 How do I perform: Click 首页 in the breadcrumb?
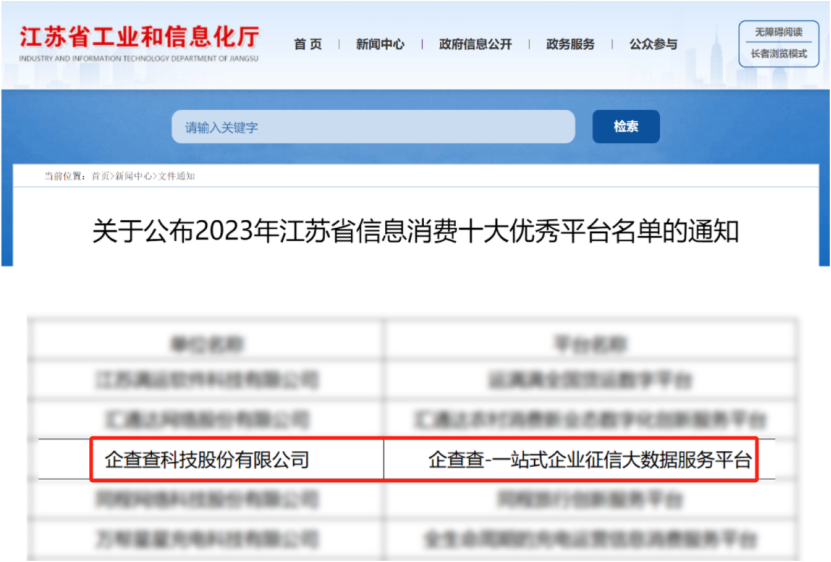(x=100, y=176)
